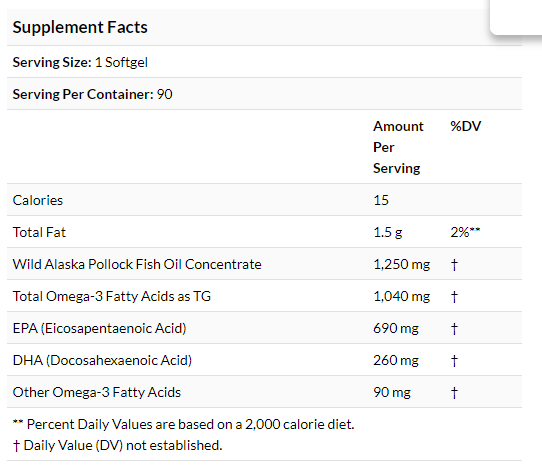The image size is (542, 473).
Task: Select Total Omega-3 Fatty Acids as TG row
Action: (264, 296)
